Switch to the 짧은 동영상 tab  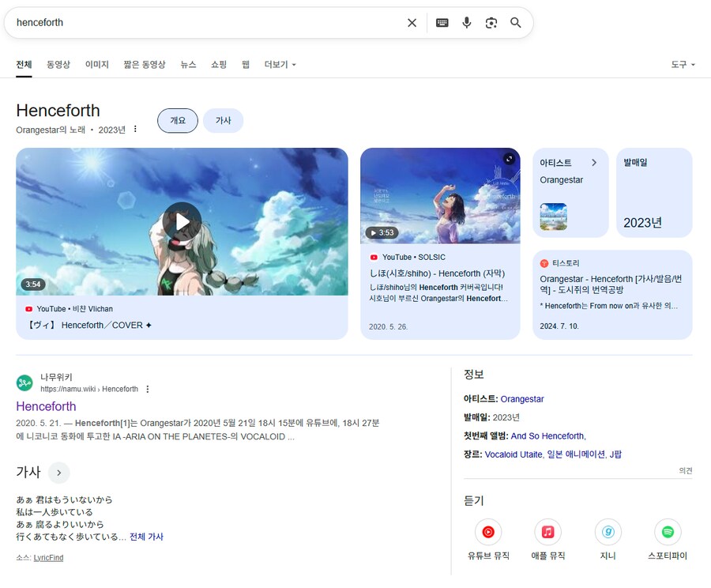145,65
